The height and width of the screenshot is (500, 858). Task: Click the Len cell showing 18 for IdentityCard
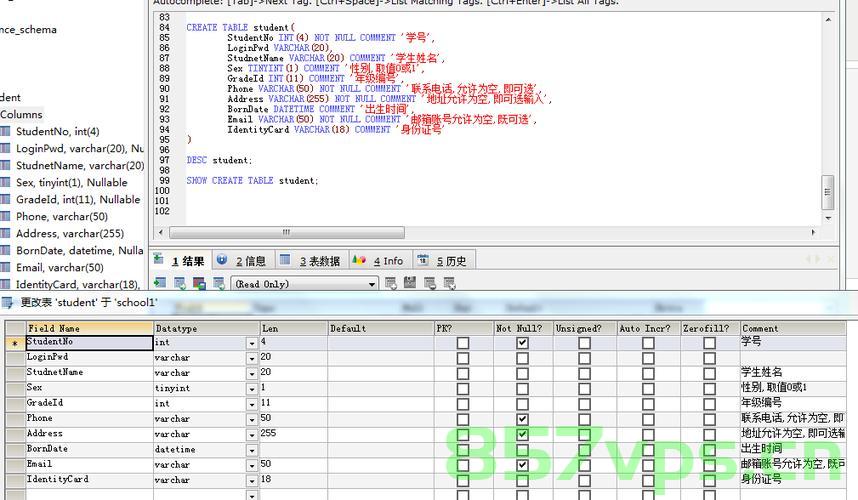293,480
